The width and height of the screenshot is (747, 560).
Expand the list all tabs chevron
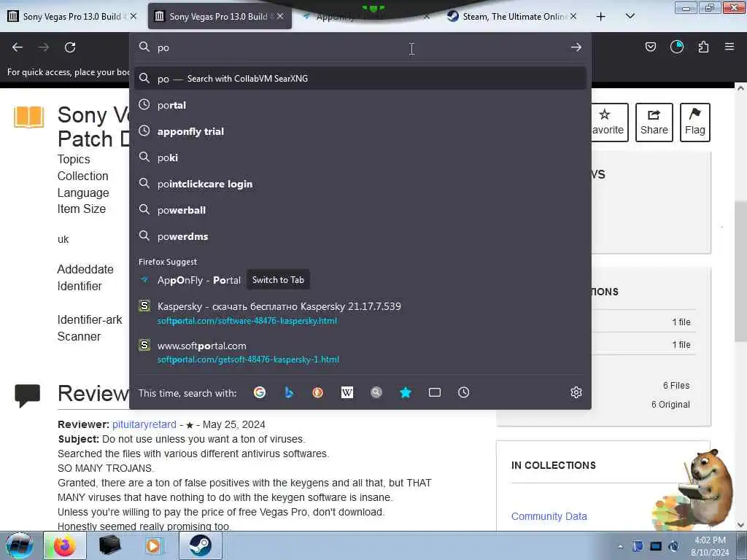pos(630,16)
